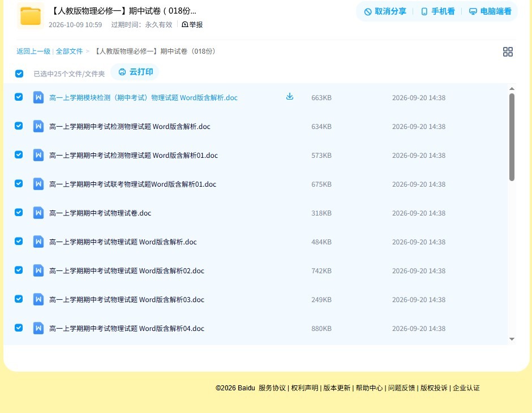Click Word icon of 含解析04.doc row
The image size is (532, 413).
[x=38, y=328]
